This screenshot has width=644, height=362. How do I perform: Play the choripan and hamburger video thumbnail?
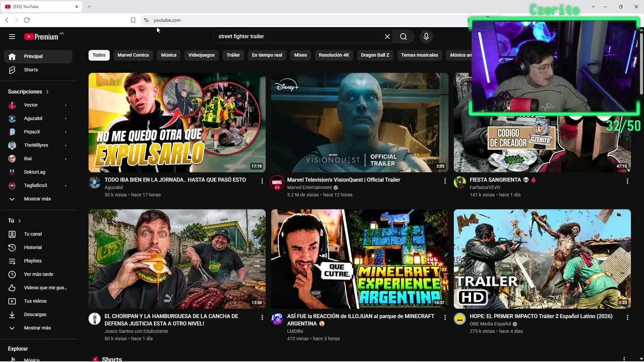click(177, 259)
